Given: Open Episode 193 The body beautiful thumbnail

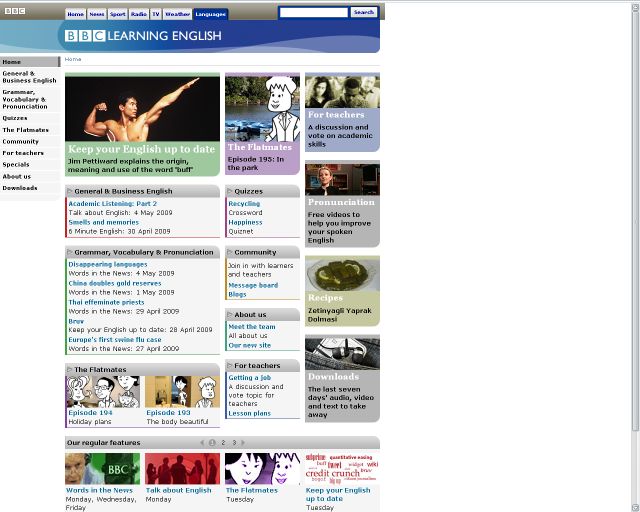Looking at the screenshot, I should click(x=182, y=392).
